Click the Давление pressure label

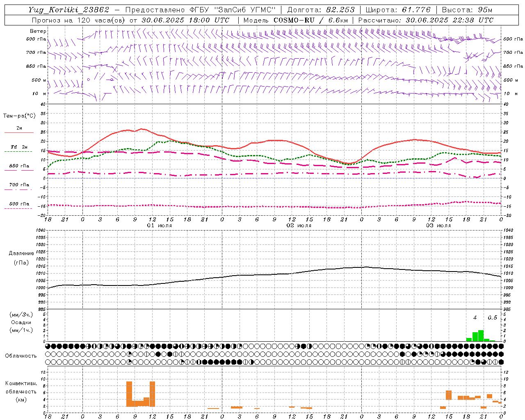pos(21,253)
